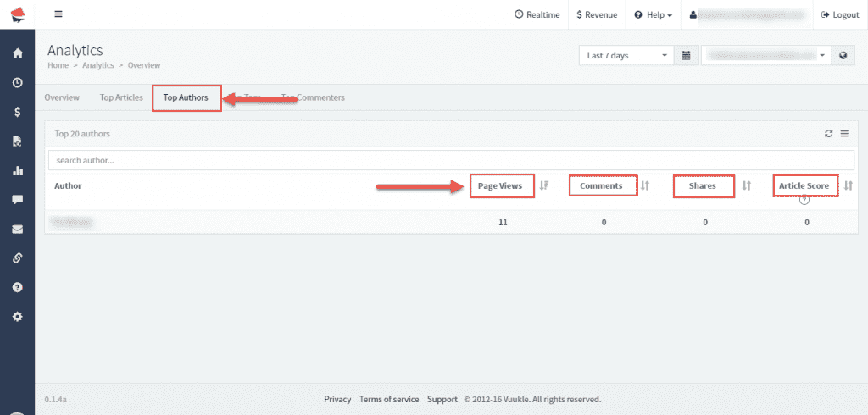This screenshot has width=868, height=415.
Task: Click the settings gear icon in sidebar
Action: pyautogui.click(x=17, y=316)
